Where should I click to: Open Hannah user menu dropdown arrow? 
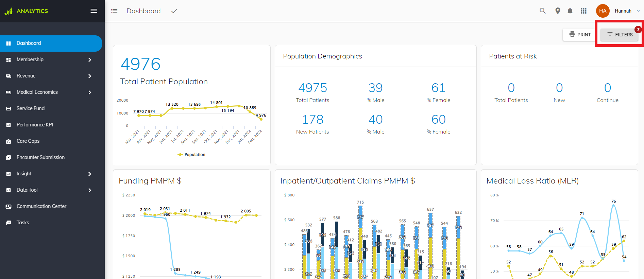pyautogui.click(x=638, y=11)
